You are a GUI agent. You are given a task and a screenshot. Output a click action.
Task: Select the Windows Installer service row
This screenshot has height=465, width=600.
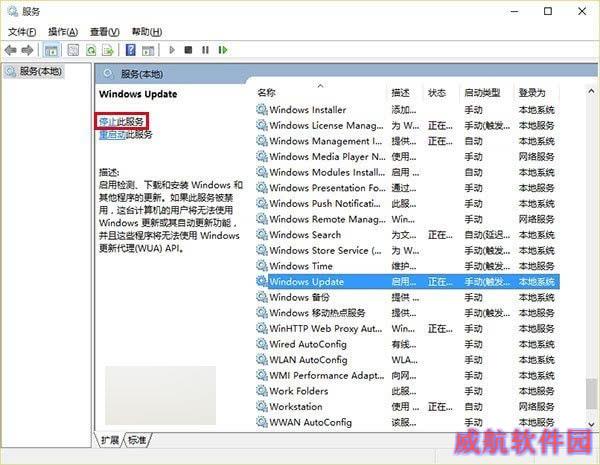click(408, 110)
